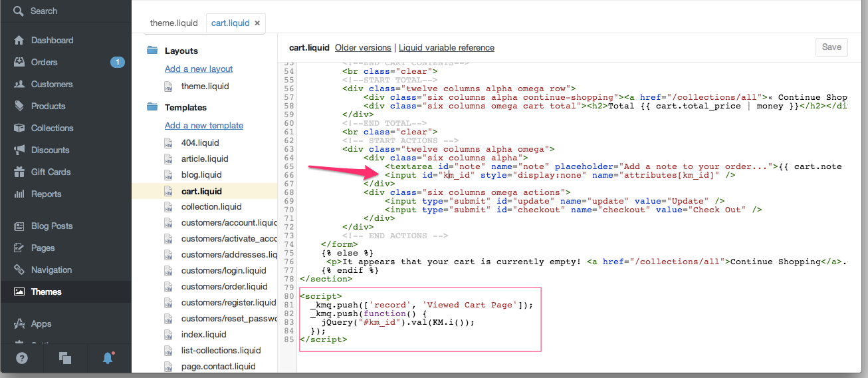Click the Products tag icon
The width and height of the screenshot is (868, 378).
coord(19,106)
